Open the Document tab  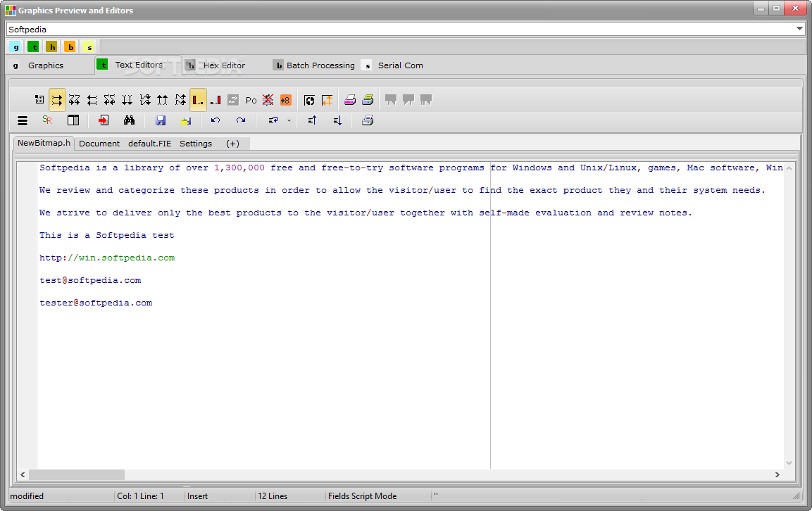coord(99,144)
